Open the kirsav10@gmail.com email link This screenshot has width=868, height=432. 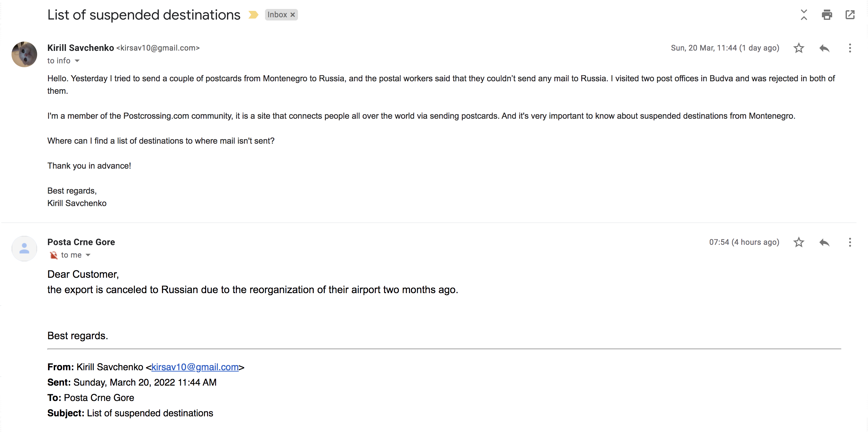coord(195,367)
